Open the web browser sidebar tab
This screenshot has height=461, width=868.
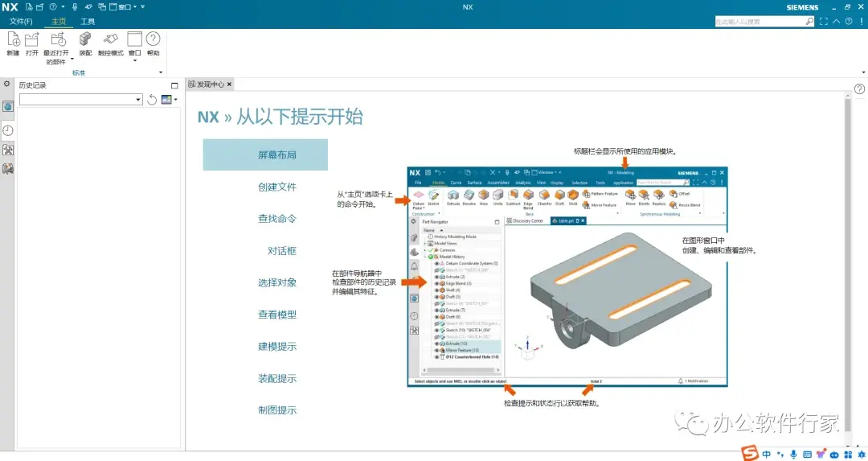coord(8,106)
